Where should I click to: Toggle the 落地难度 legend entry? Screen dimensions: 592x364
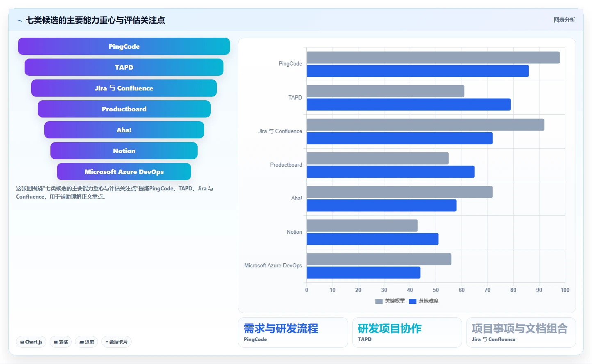[x=424, y=301]
